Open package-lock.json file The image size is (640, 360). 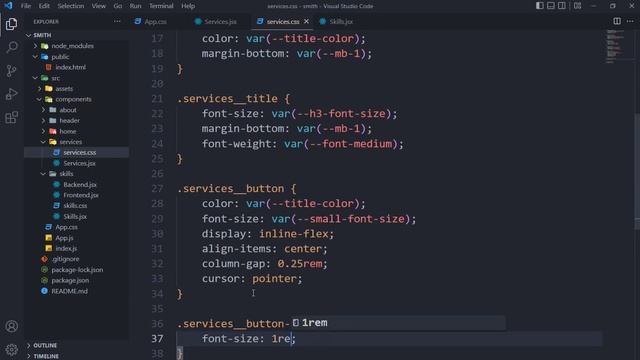77,269
